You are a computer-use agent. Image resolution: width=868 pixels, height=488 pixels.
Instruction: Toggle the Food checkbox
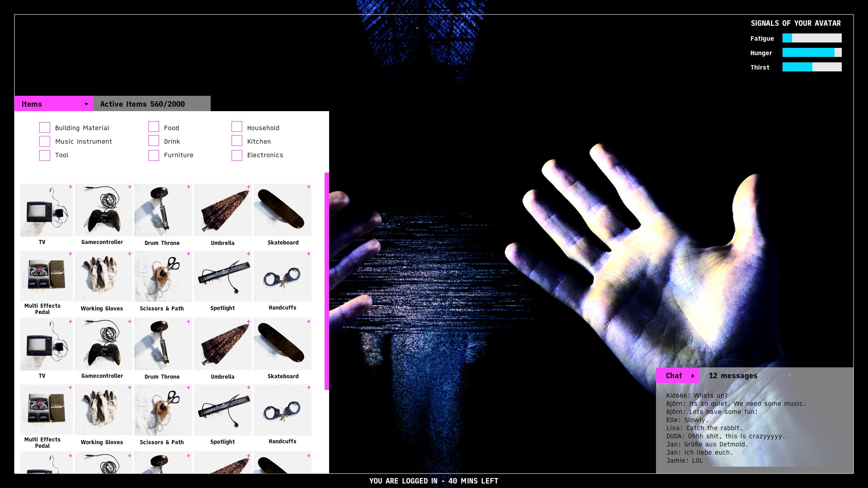(x=154, y=127)
